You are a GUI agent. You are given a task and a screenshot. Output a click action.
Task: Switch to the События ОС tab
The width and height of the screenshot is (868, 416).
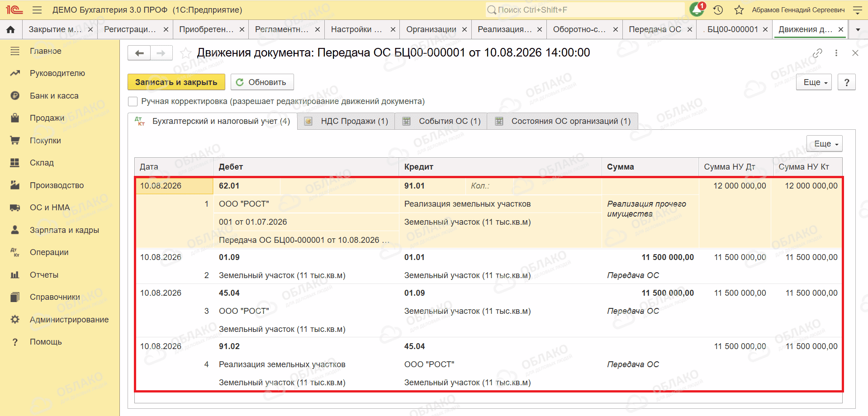point(441,121)
